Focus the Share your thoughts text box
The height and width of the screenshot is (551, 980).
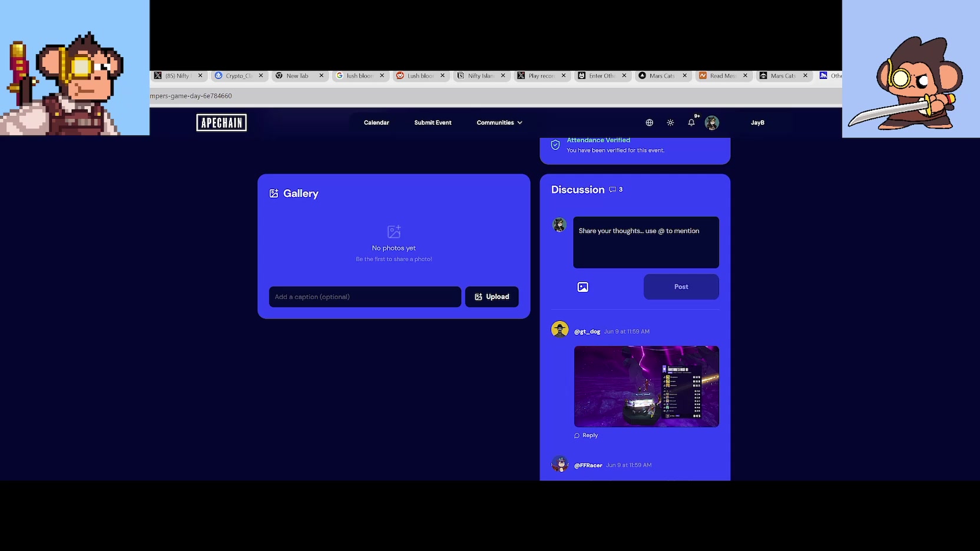point(646,243)
